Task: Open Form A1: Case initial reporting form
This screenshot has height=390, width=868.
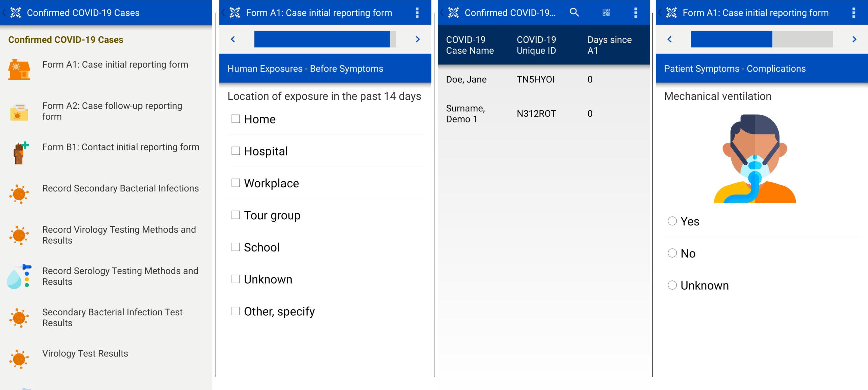Action: click(x=115, y=64)
